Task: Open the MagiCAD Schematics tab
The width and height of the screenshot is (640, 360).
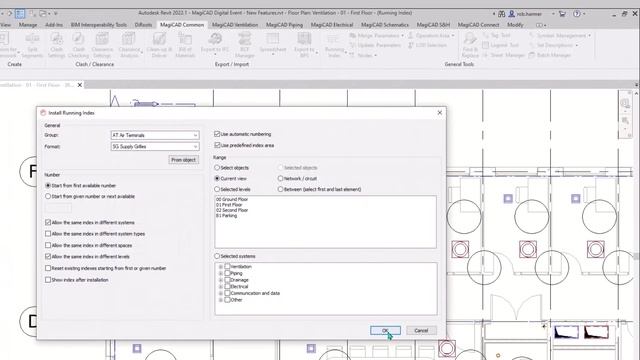Action: [x=385, y=25]
